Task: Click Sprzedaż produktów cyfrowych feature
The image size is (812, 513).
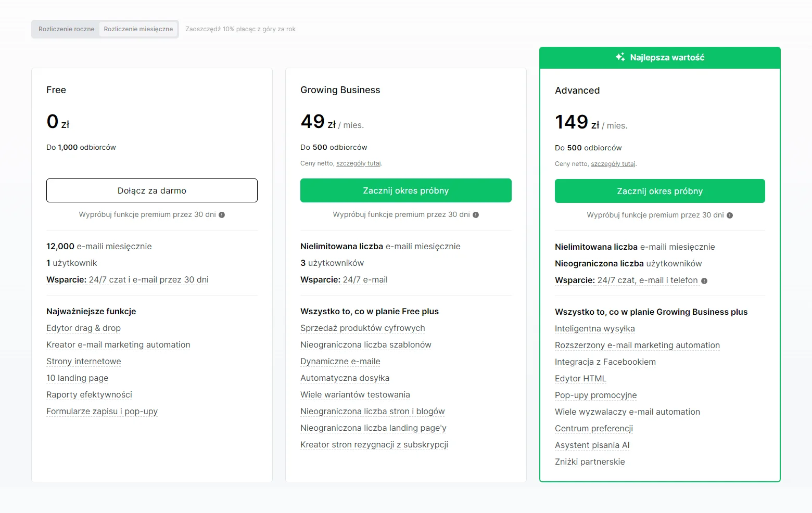Action: coord(362,328)
